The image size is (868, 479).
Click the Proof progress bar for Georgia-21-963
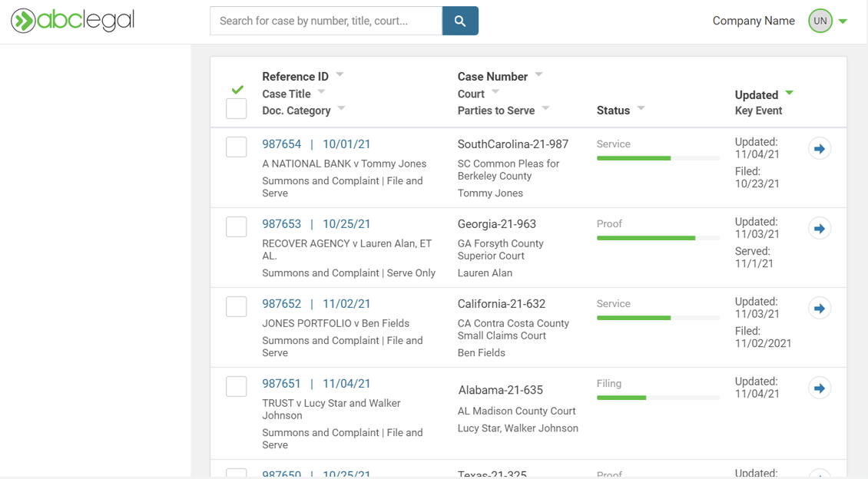(658, 238)
